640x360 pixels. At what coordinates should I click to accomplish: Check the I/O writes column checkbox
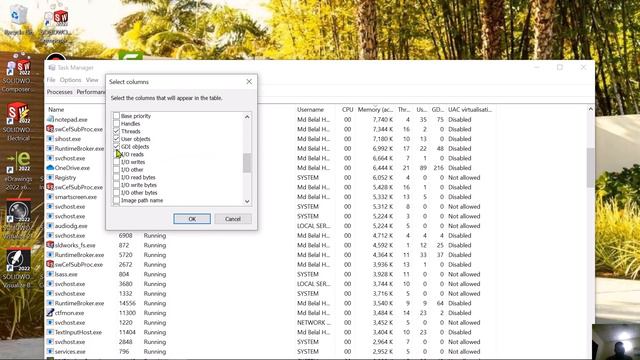pos(116,162)
